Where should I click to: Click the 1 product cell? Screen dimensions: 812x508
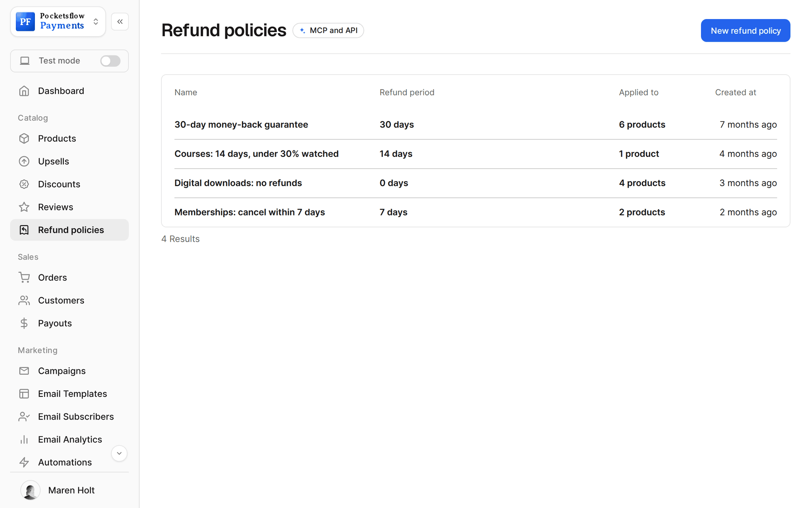[639, 154]
